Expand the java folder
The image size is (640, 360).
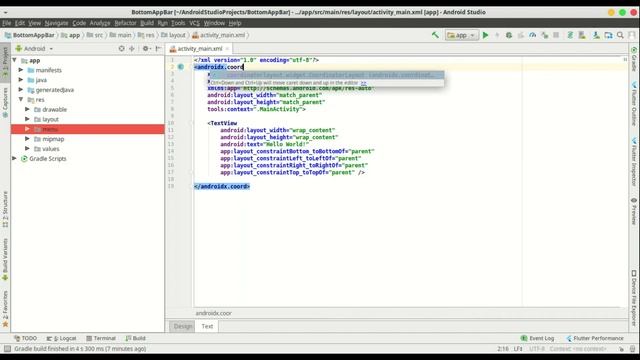(21, 80)
